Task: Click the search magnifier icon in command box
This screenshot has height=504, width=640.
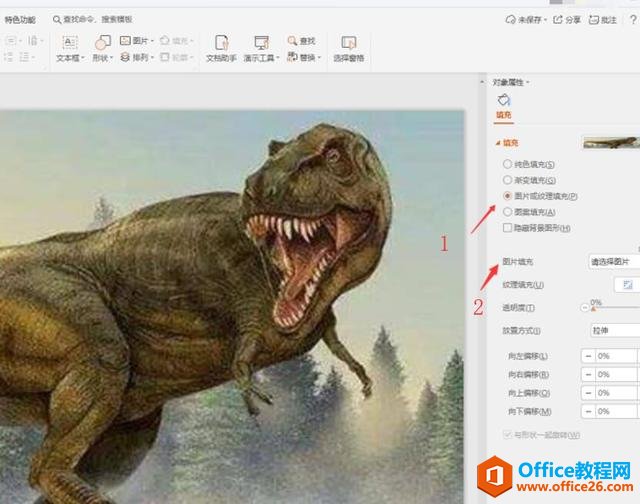Action: pyautogui.click(x=57, y=19)
